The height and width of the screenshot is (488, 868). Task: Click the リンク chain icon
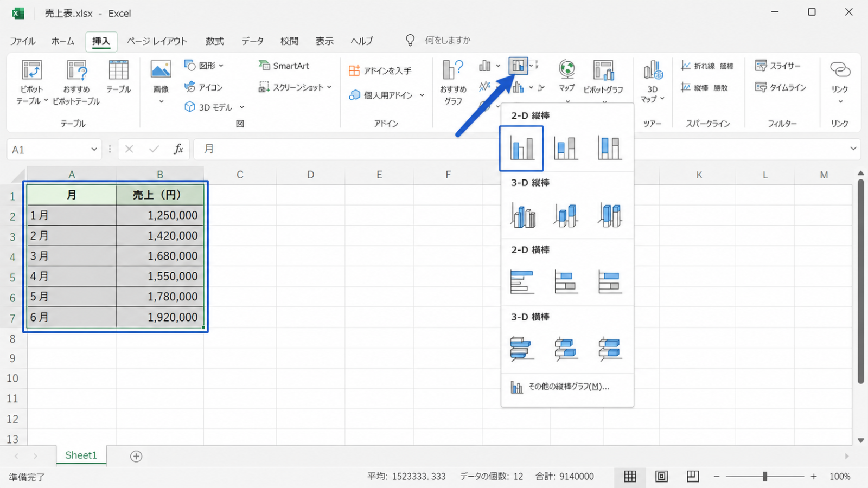click(840, 70)
